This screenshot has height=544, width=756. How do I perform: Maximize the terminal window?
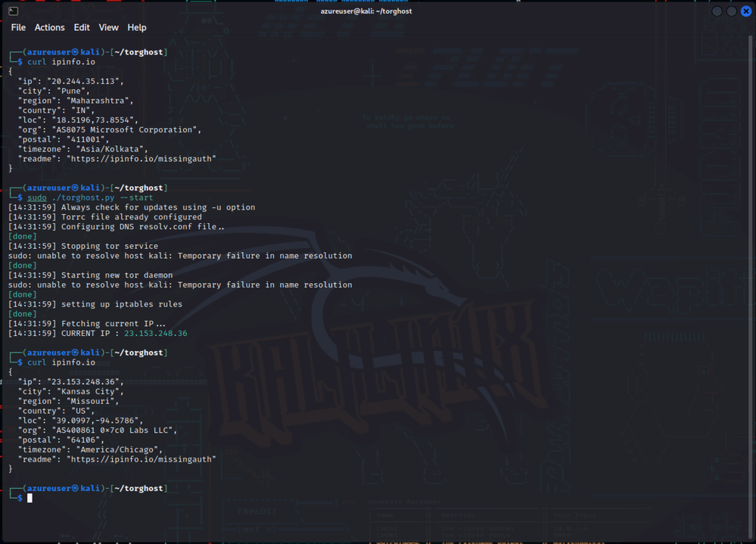coord(731,11)
